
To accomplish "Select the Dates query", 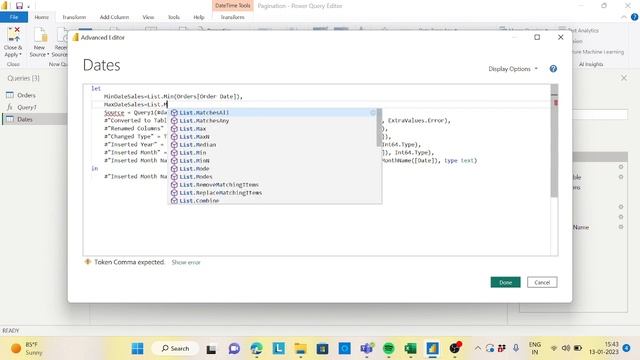I will pos(34,119).
